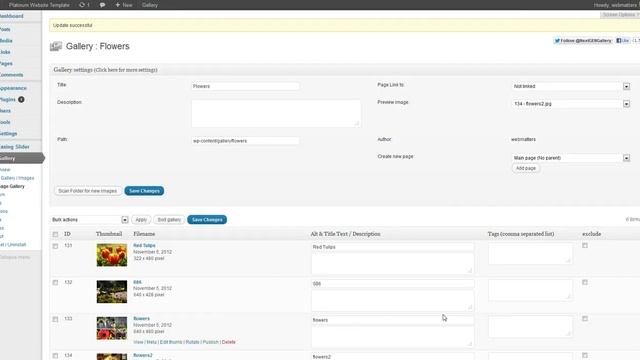The width and height of the screenshot is (640, 360).
Task: Click the thumbnail for image 086
Action: 112,291
